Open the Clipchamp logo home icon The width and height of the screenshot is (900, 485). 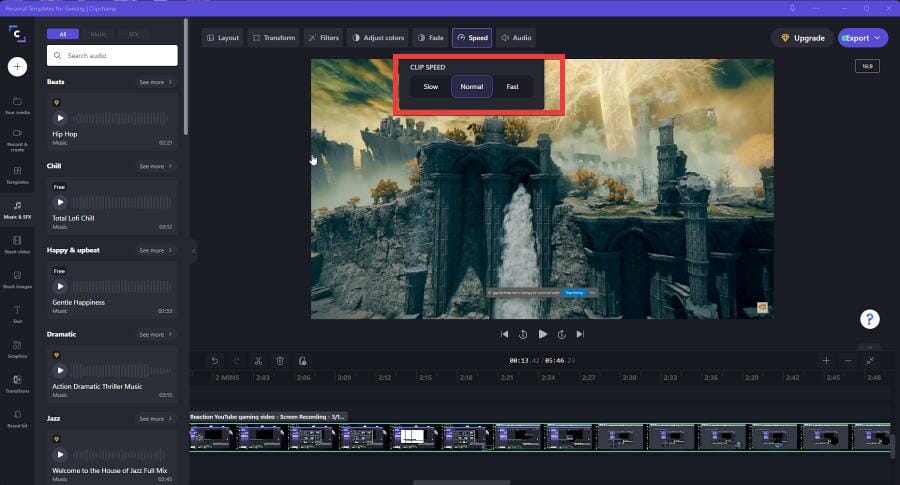point(17,34)
